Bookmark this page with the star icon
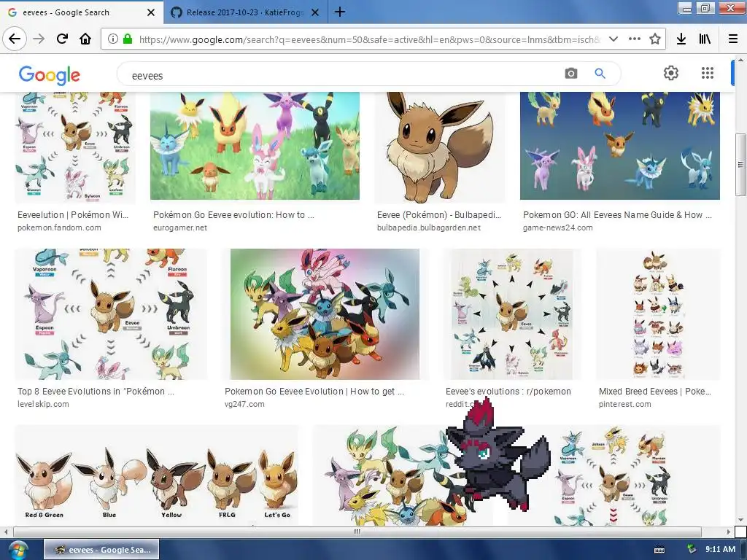 point(655,39)
